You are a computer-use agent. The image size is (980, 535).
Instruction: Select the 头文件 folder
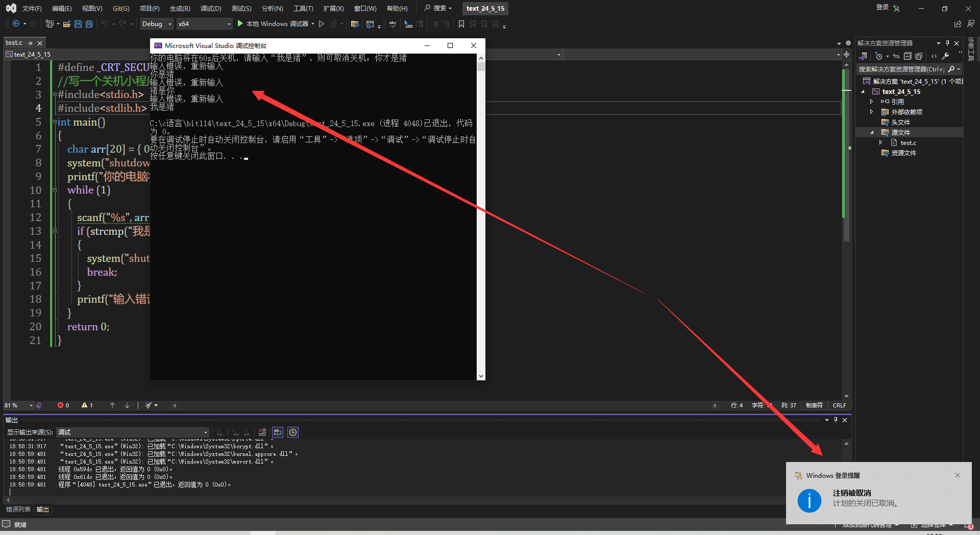coord(900,122)
